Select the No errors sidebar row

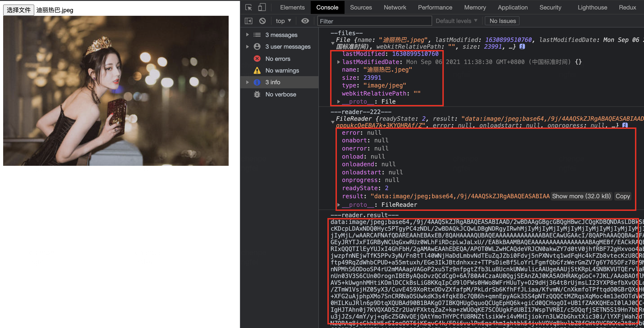[x=279, y=58]
